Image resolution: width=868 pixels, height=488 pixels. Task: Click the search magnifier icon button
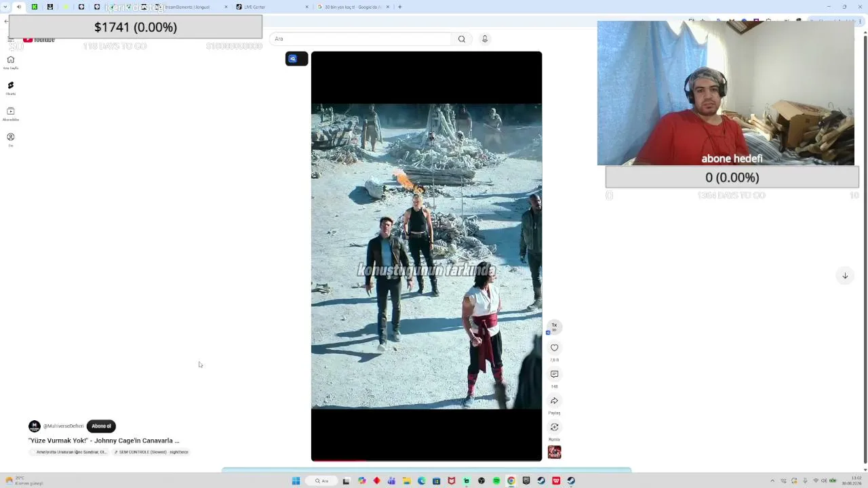[462, 39]
